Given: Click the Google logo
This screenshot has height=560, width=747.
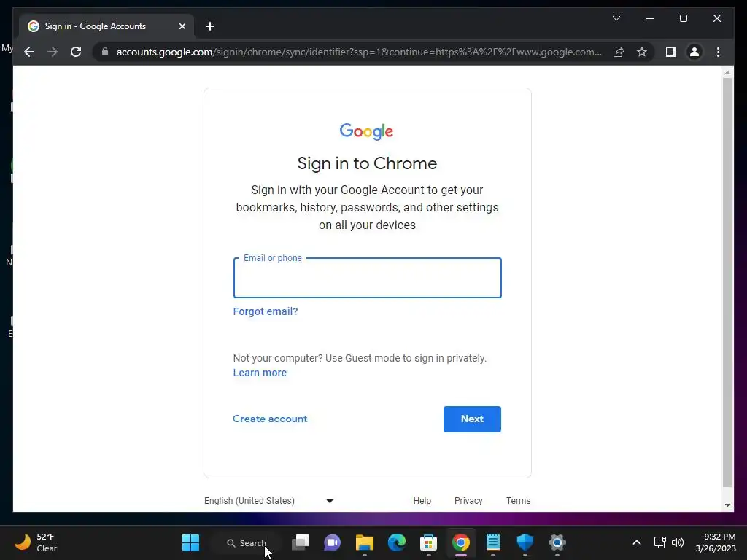Looking at the screenshot, I should (366, 131).
